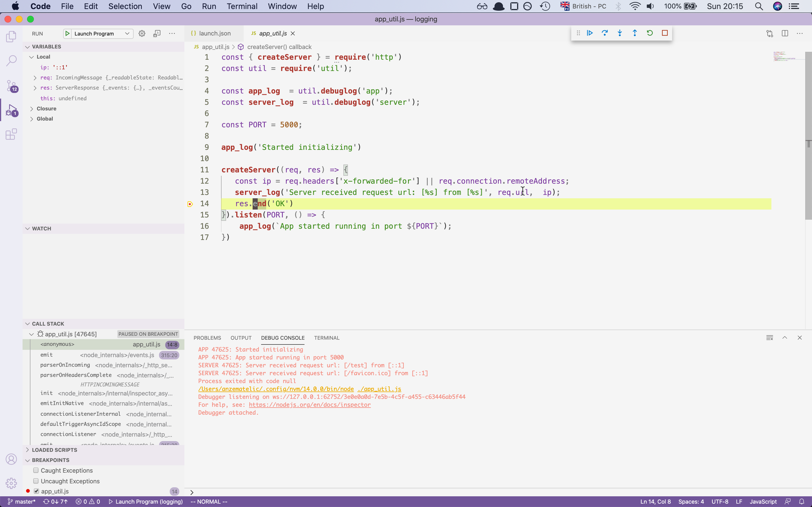Switch to the Terminal tab
The image size is (812, 507).
pos(326,338)
